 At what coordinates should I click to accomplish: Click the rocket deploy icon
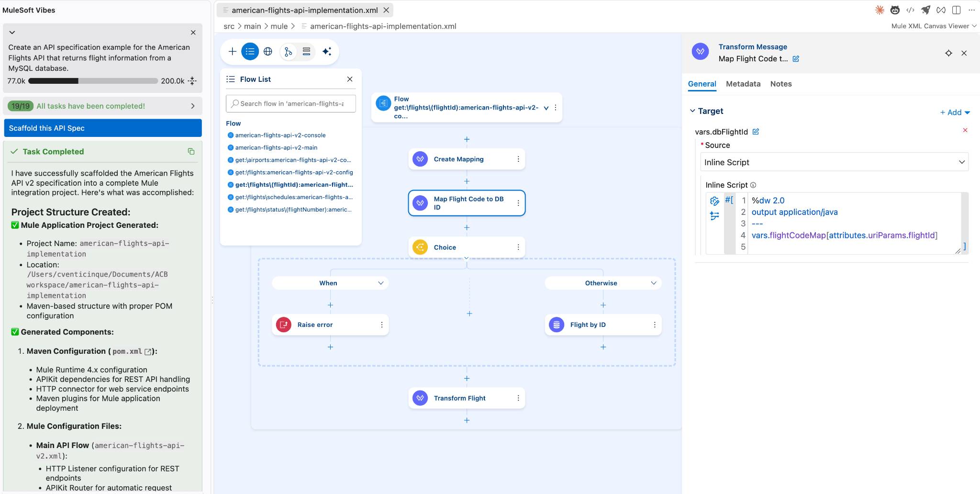pyautogui.click(x=925, y=10)
